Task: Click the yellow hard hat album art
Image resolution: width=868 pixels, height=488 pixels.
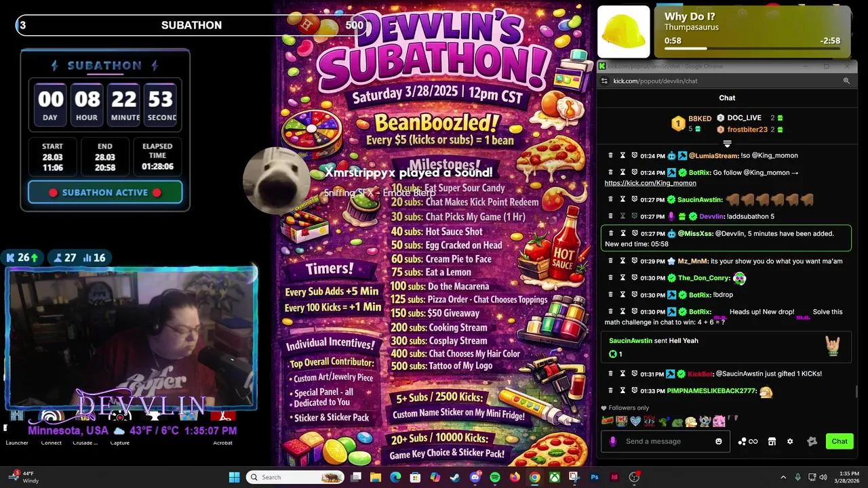Action: (x=624, y=32)
